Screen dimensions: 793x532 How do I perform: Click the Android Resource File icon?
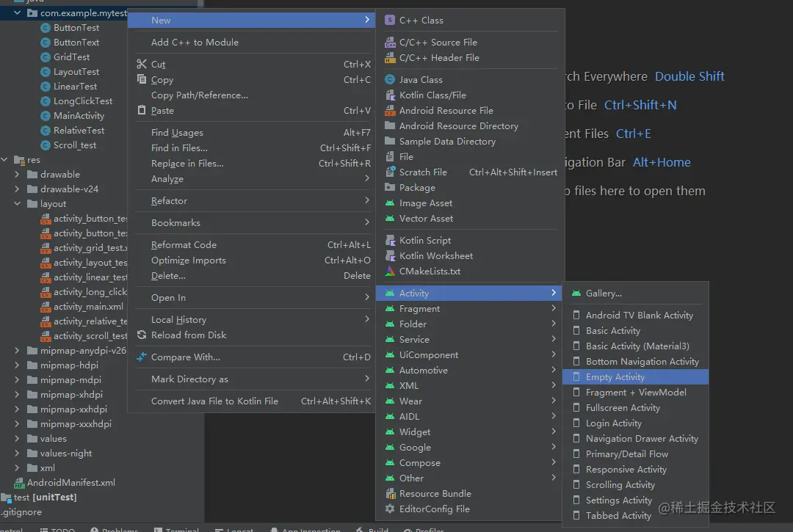pyautogui.click(x=389, y=110)
